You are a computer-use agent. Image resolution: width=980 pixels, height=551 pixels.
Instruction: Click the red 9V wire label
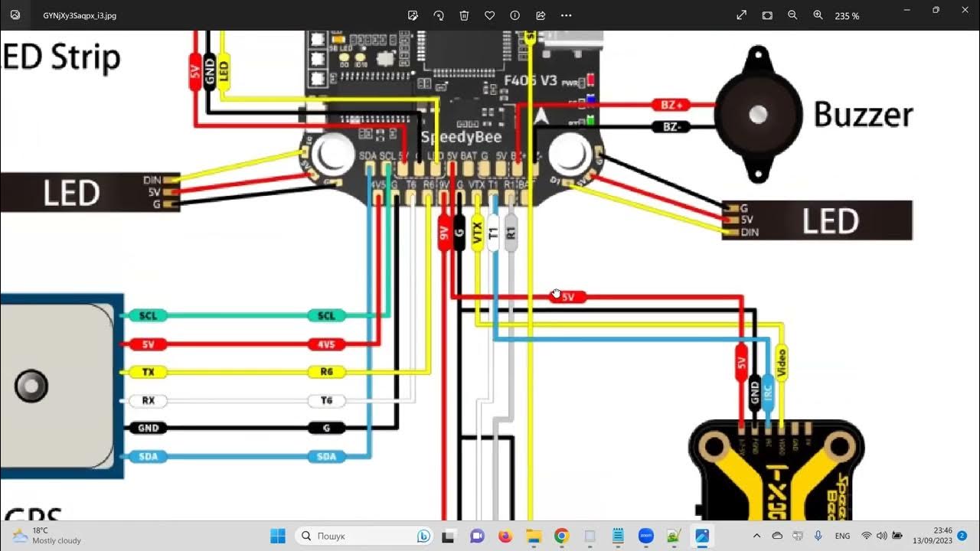[x=444, y=233]
